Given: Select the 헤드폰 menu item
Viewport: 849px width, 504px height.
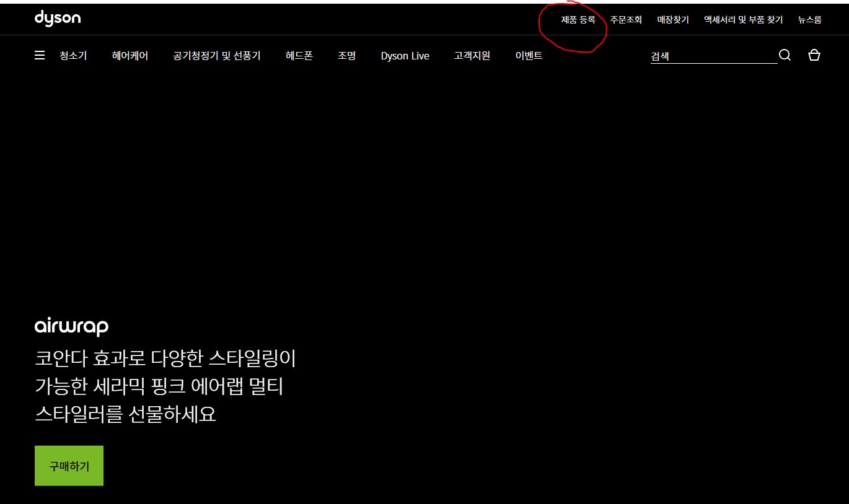Looking at the screenshot, I should click(x=299, y=56).
